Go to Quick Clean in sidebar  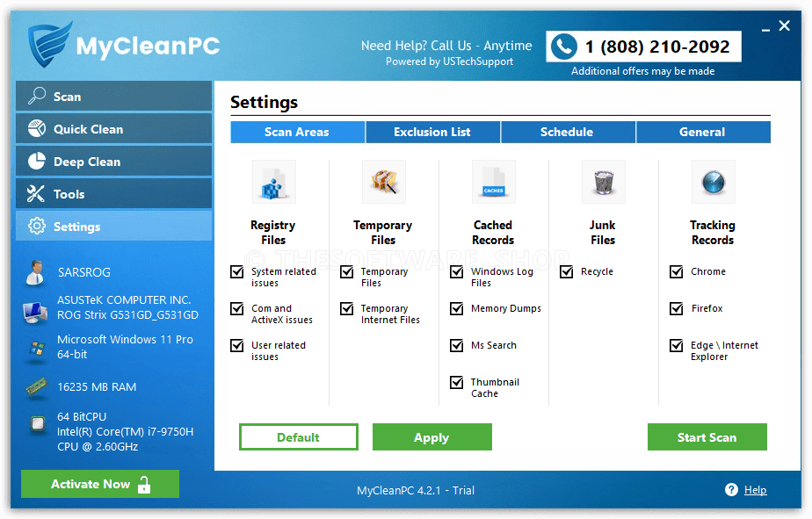[x=114, y=128]
